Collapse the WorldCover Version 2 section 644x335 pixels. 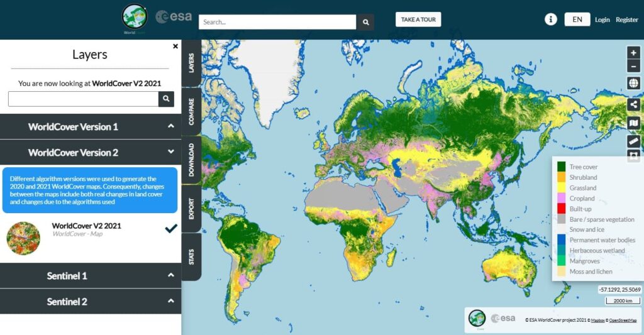click(91, 153)
